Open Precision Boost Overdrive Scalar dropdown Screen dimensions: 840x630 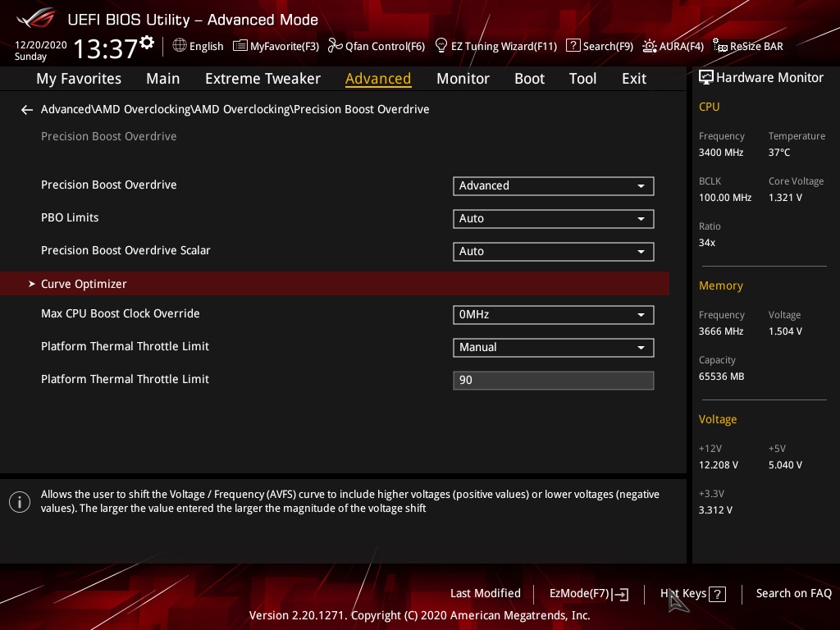tap(554, 251)
